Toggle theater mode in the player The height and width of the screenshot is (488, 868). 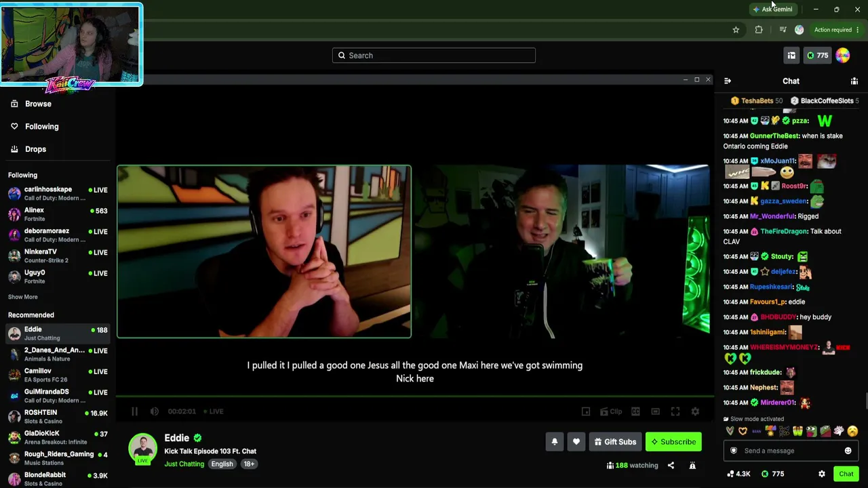655,411
